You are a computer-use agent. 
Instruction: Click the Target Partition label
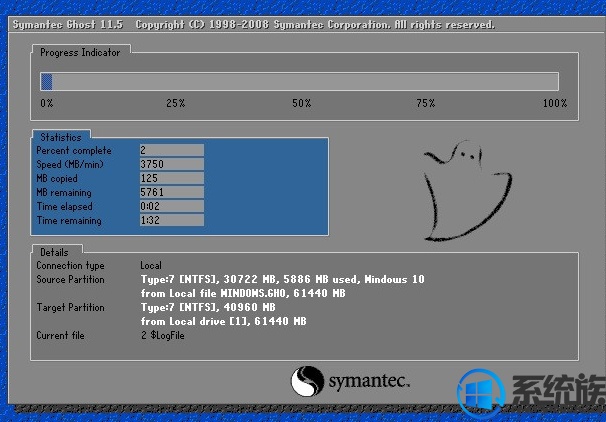click(71, 308)
